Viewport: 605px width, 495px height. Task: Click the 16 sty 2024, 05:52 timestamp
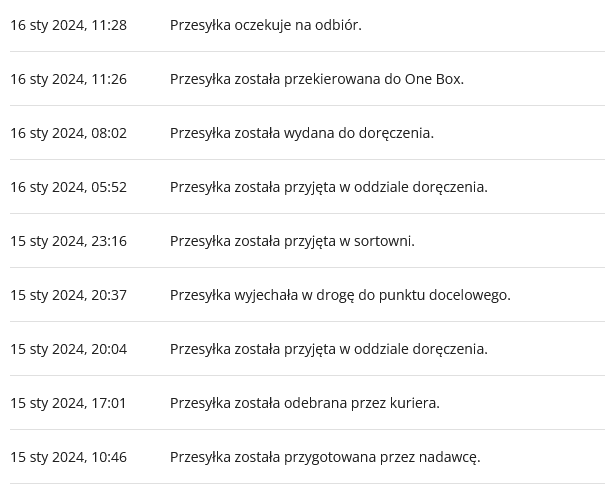pyautogui.click(x=68, y=187)
